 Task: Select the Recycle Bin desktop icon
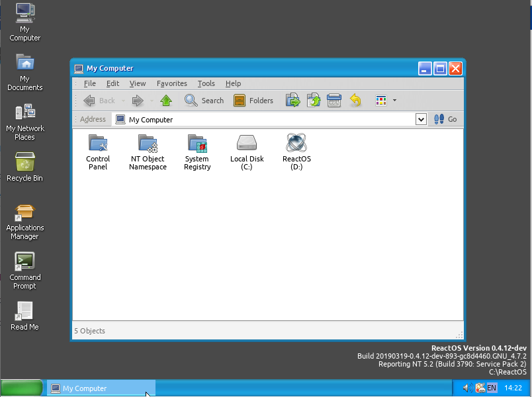point(24,167)
